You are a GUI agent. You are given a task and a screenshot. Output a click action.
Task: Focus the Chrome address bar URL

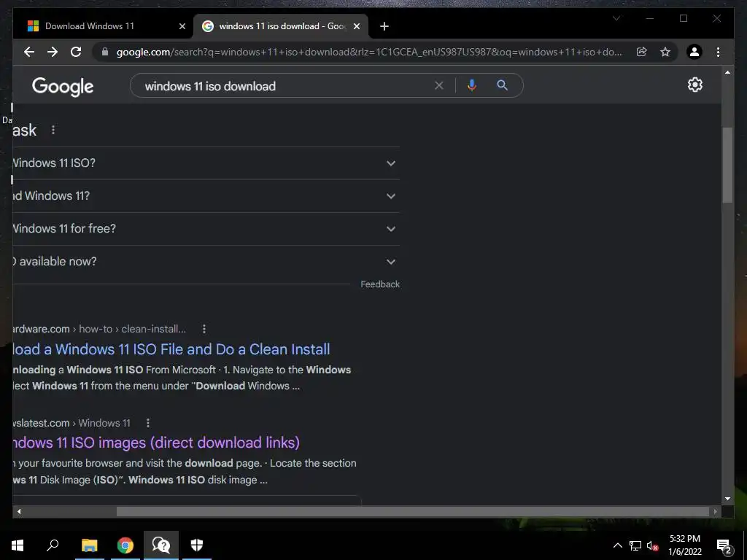(x=369, y=52)
